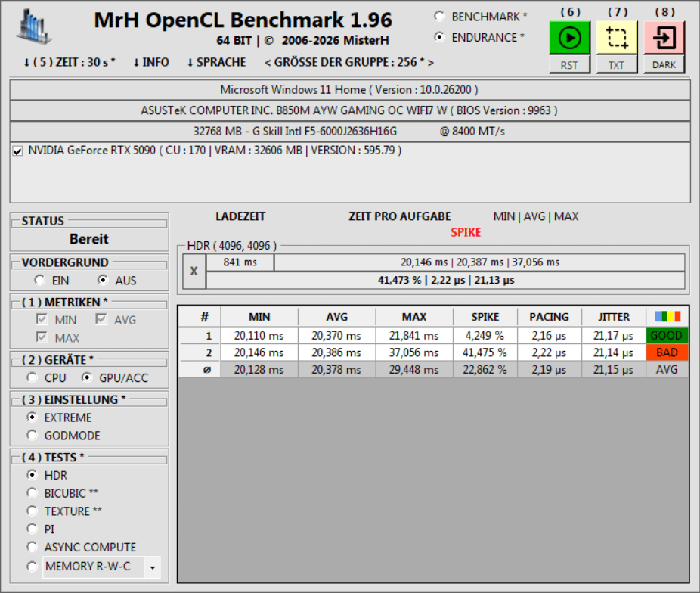Viewport: 700px width, 593px height.
Task: Set Vordergrund to EIN
Action: point(39,280)
